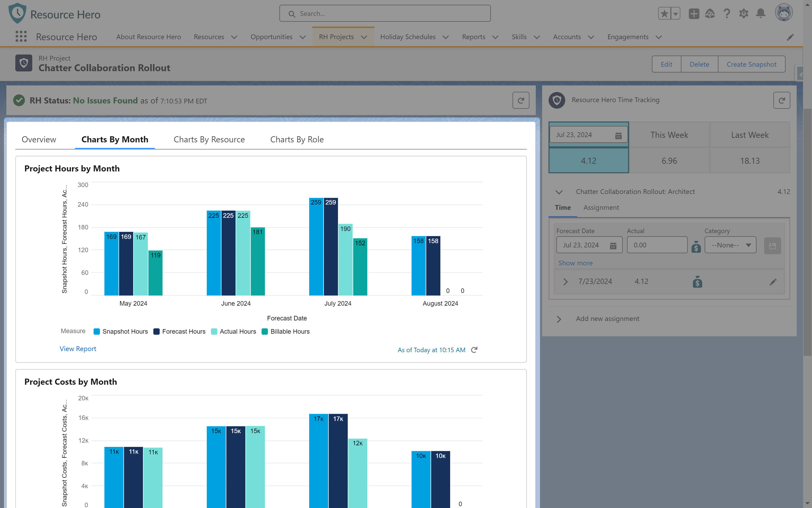This screenshot has width=812, height=508.
Task: Open the Help question mark icon
Action: coord(726,14)
